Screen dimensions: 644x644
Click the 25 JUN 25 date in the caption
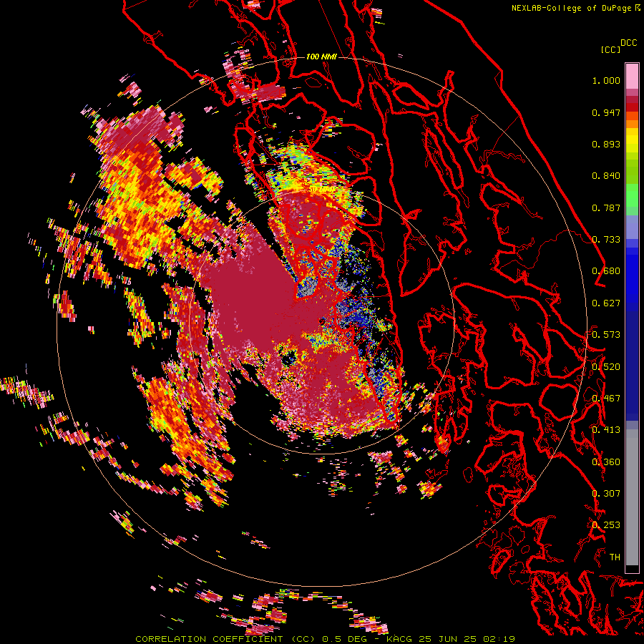(448, 639)
